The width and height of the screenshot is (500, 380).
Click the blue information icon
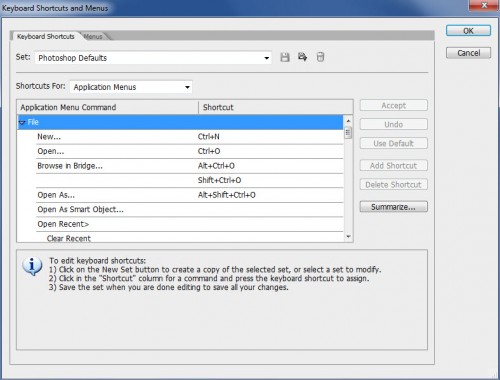pos(32,266)
